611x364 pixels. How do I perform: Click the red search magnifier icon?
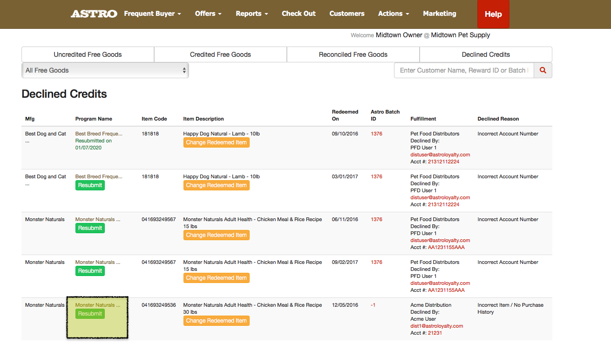[x=543, y=70]
